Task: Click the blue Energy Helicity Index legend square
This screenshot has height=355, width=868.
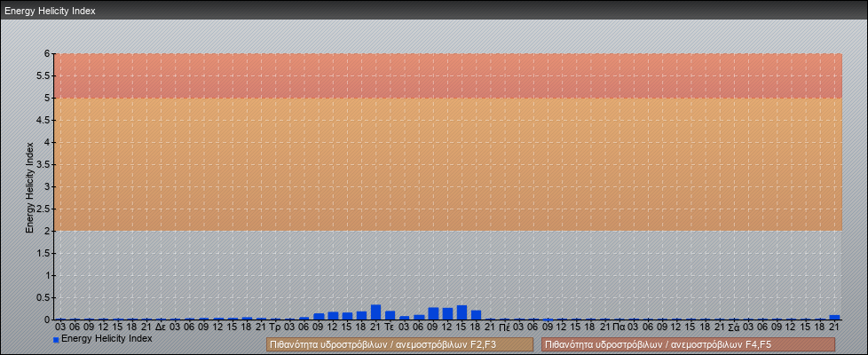Action: (x=56, y=339)
